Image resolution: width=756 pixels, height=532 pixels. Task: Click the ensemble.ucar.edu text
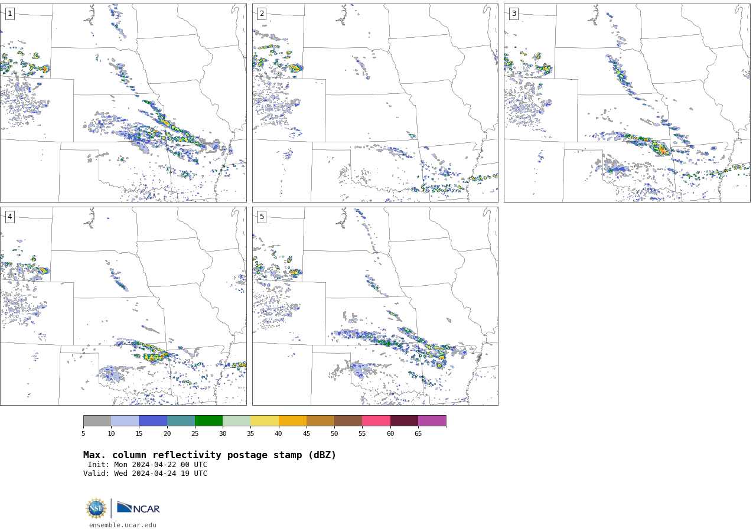coord(123,526)
